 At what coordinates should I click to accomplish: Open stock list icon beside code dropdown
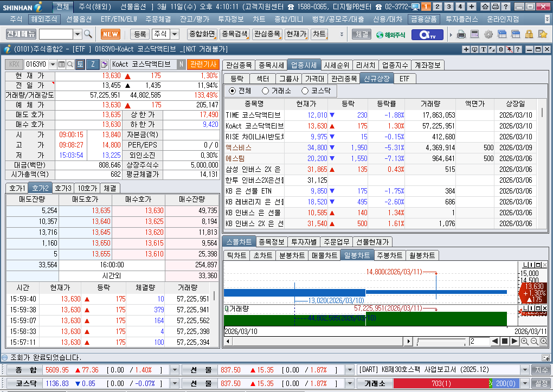(61, 64)
